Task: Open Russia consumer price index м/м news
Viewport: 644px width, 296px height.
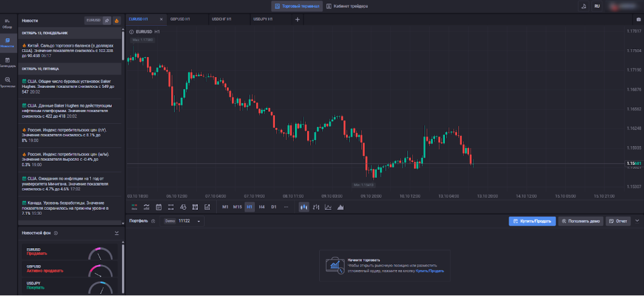Action: click(70, 160)
